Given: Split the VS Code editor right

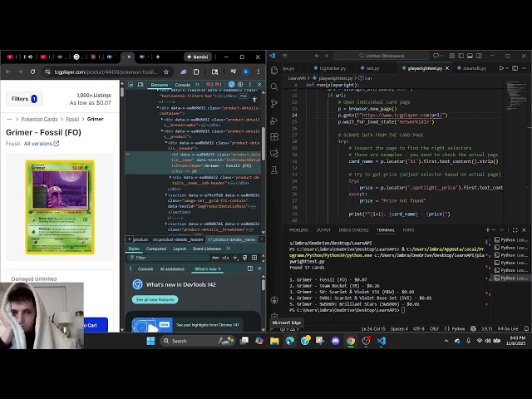Looking at the screenshot, I should (x=515, y=68).
